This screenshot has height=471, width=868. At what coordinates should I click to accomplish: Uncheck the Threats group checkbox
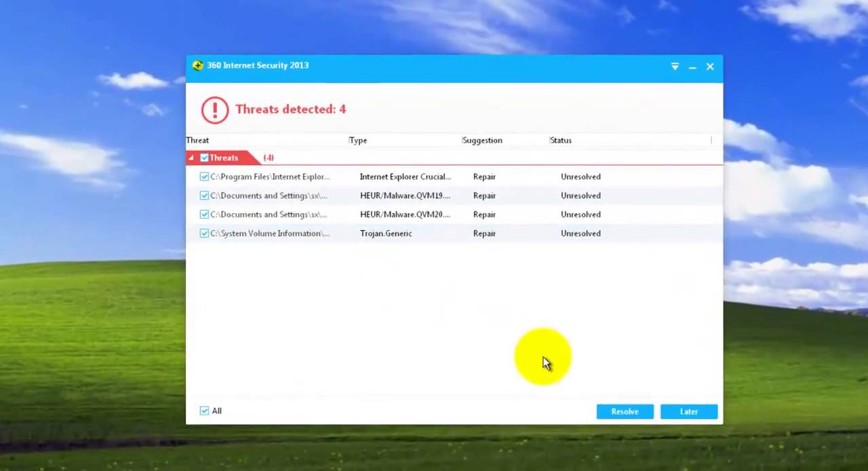pyautogui.click(x=204, y=157)
